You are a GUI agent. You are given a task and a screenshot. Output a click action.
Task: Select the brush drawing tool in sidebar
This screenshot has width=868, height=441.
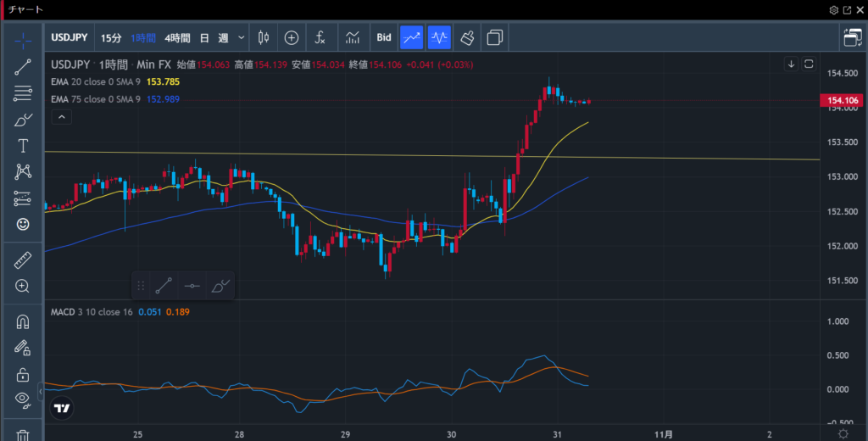pos(23,120)
